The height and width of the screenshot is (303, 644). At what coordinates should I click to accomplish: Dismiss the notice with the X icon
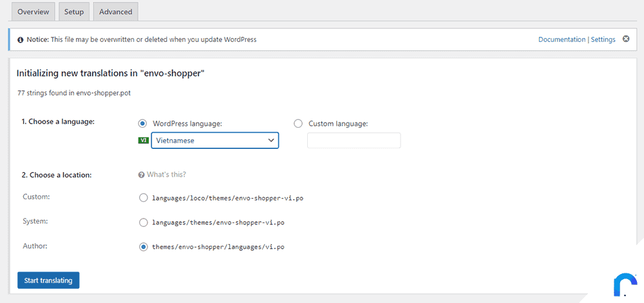tap(626, 39)
